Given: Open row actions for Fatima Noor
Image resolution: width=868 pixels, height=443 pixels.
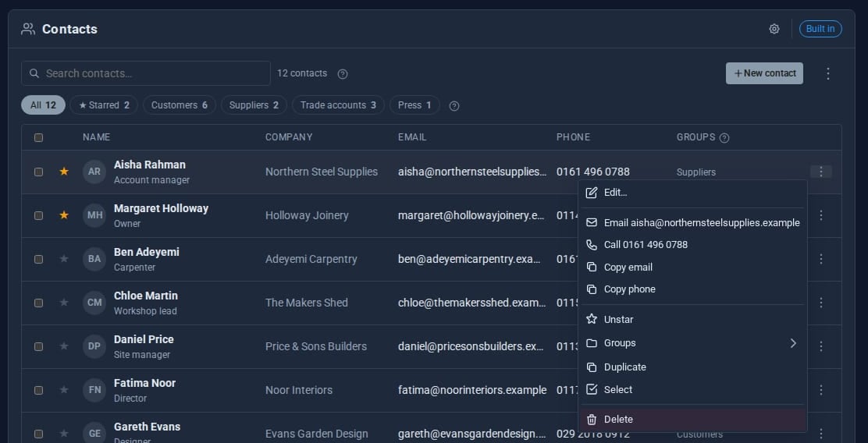Looking at the screenshot, I should click(x=821, y=390).
